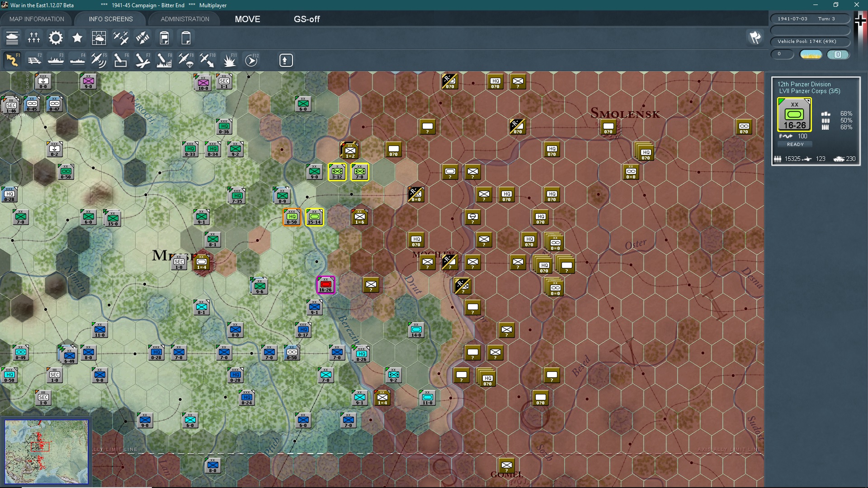Click the German cross national flag
The image size is (868, 488).
coord(860,20)
